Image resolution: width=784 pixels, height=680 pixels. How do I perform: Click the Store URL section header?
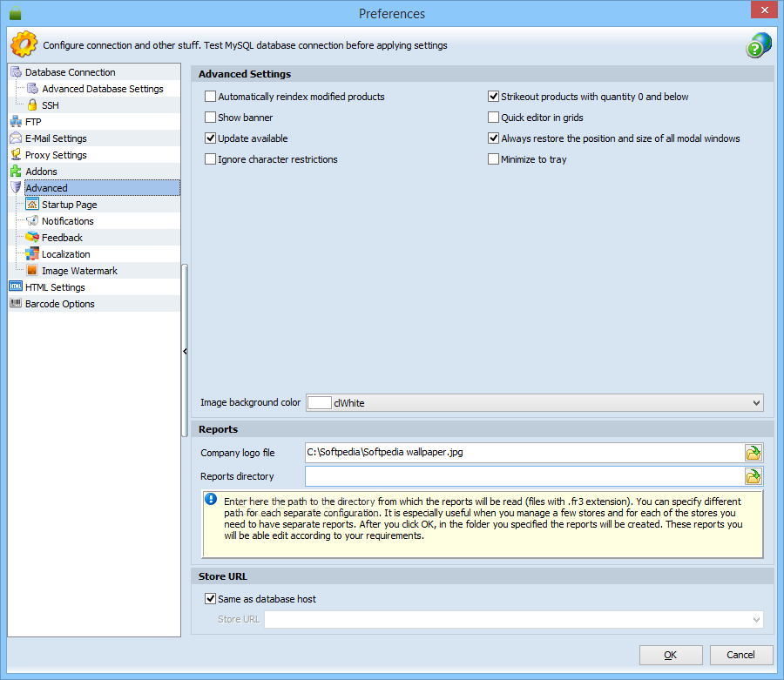(483, 576)
